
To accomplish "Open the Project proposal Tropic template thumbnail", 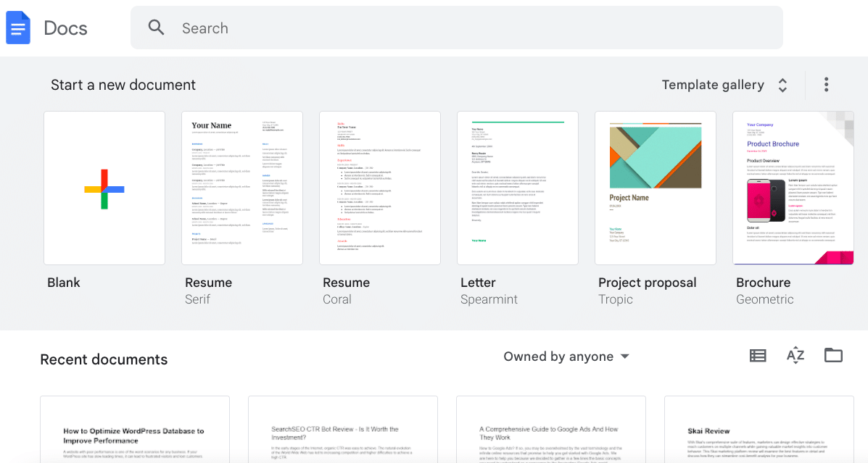I will pyautogui.click(x=656, y=188).
